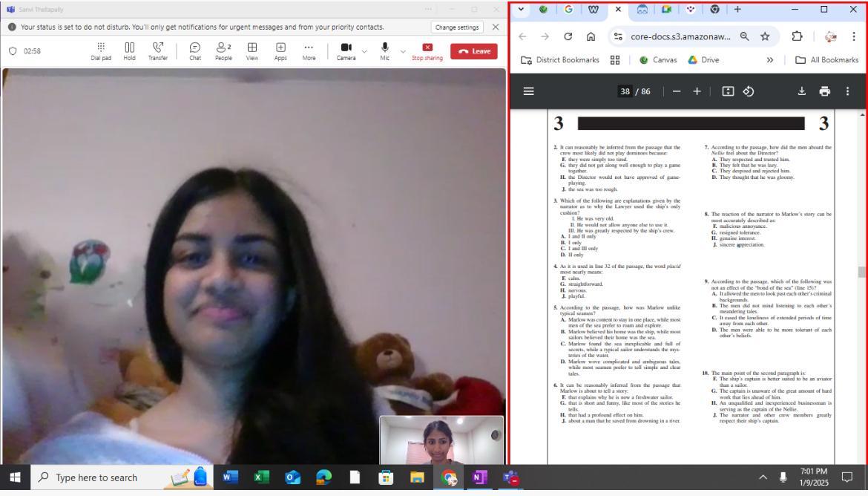Toggle the Camera in the Teams call

pyautogui.click(x=346, y=51)
